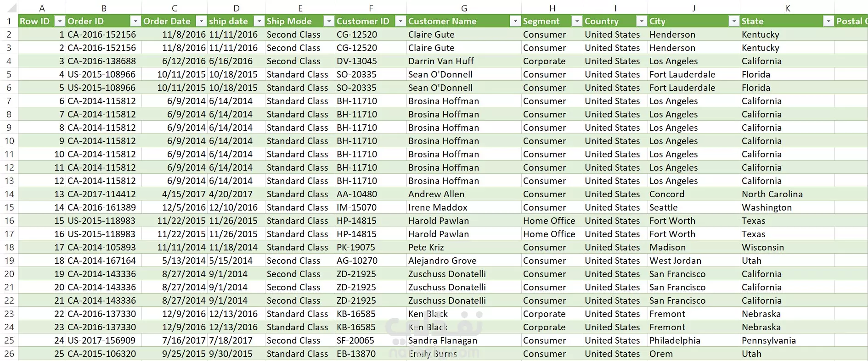Select the cell containing North Carolina
The image size is (868, 361).
(x=787, y=194)
